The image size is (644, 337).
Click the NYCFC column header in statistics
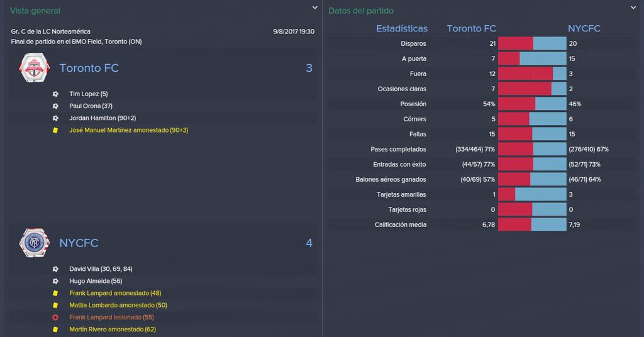pos(584,28)
